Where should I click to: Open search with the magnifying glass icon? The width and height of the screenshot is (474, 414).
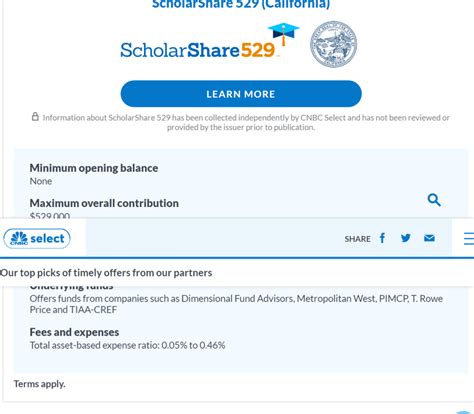point(434,200)
